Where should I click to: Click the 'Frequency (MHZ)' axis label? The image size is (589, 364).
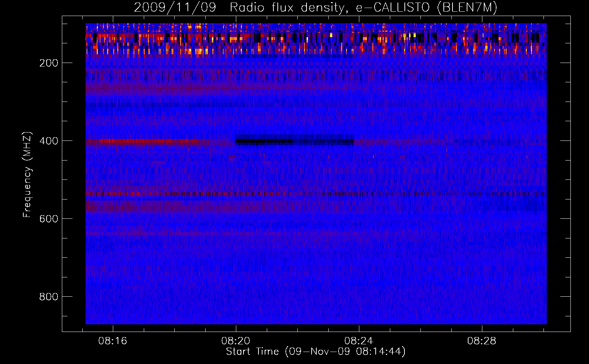tap(27, 175)
